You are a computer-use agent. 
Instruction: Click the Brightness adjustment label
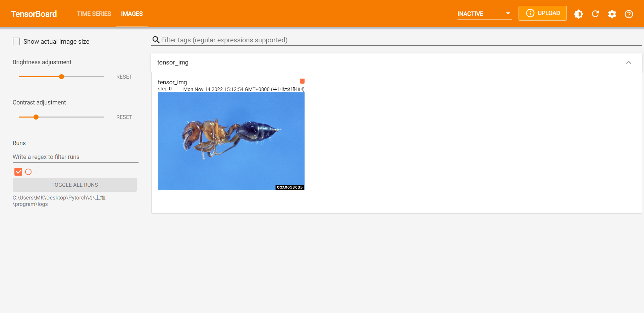click(42, 62)
